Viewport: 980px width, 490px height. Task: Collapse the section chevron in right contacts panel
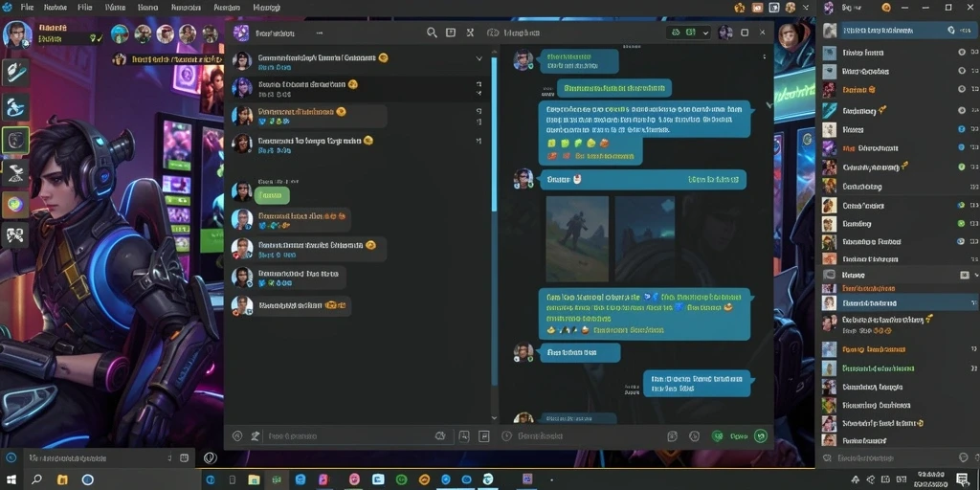[975, 275]
